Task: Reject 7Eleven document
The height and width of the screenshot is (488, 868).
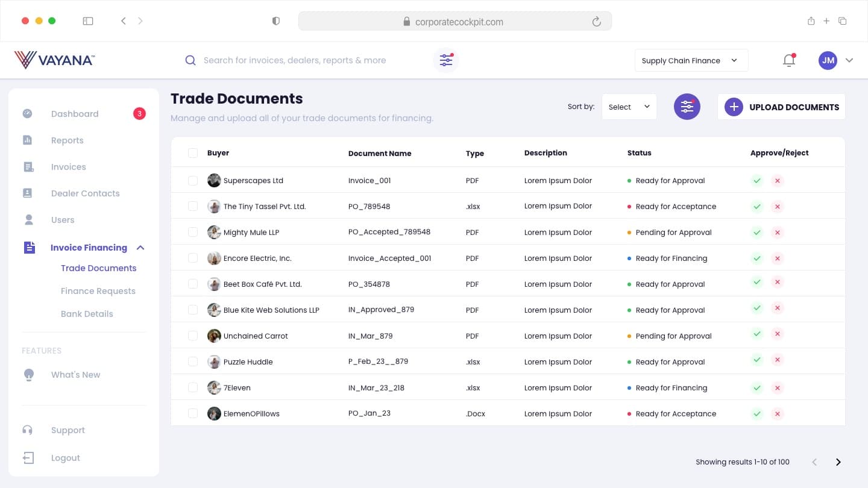Action: (778, 387)
